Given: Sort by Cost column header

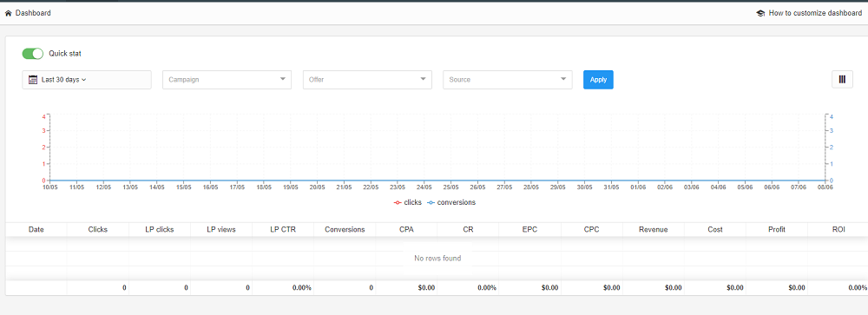Looking at the screenshot, I should click(715, 229).
